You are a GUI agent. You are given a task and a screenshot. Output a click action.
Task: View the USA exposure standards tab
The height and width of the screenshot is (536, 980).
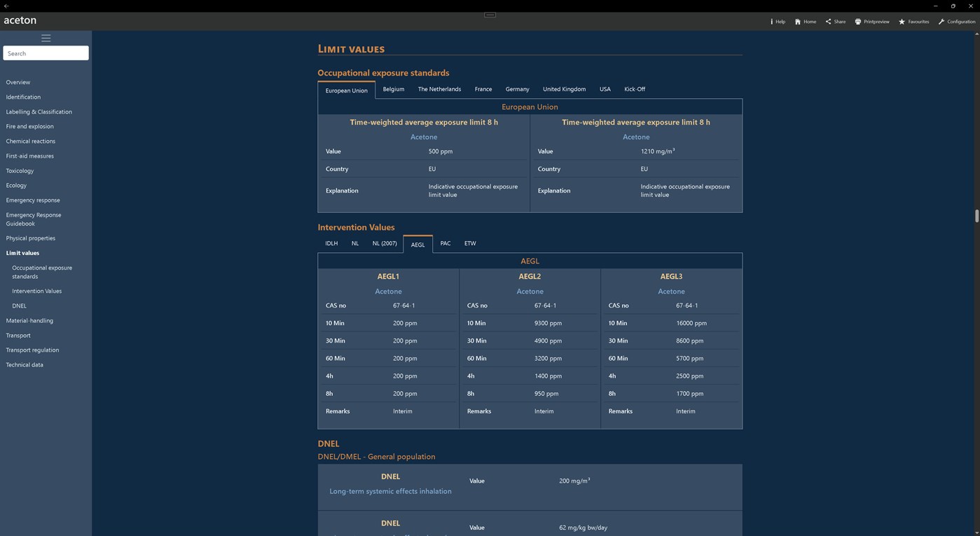coord(605,89)
